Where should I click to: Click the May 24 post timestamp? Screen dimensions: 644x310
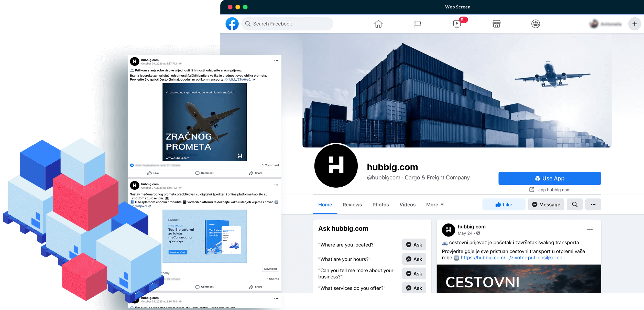[x=465, y=233]
